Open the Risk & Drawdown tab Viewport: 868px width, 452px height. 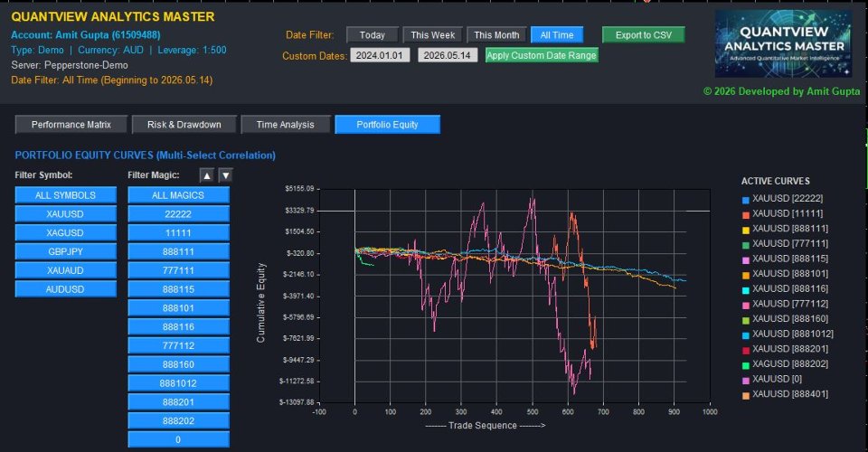184,125
